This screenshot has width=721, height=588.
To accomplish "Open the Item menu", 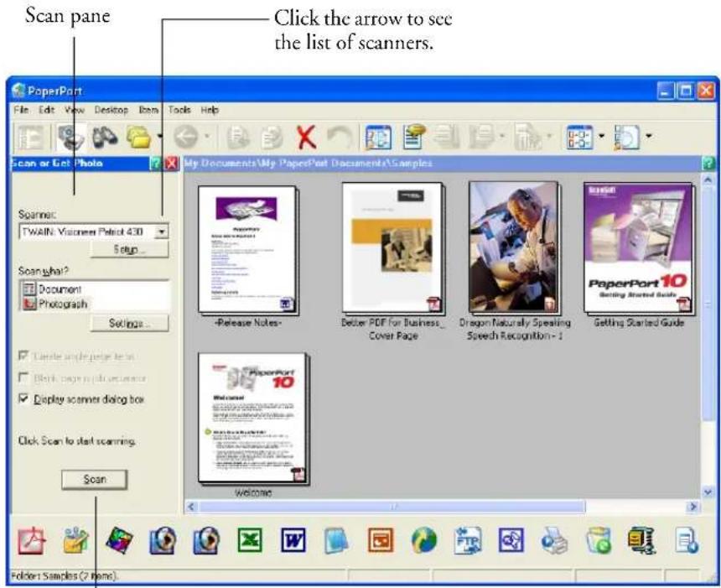I will coord(148,110).
